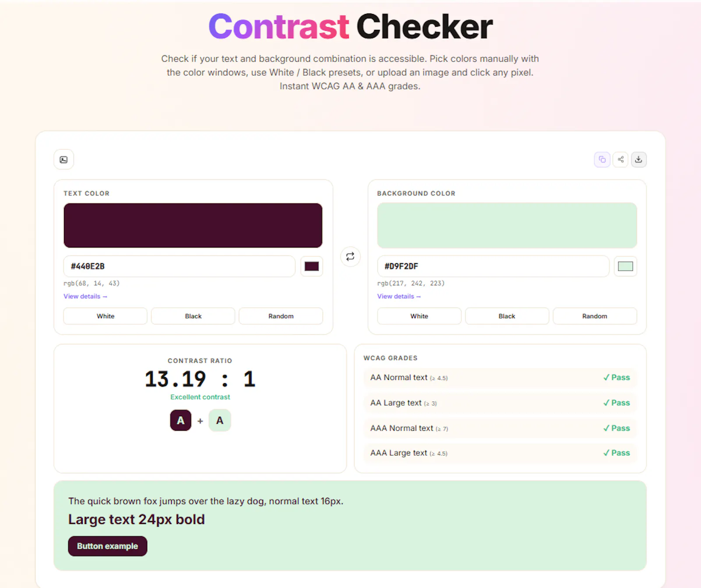This screenshot has height=588, width=701.
Task: Set text color to Black preset
Action: point(193,316)
